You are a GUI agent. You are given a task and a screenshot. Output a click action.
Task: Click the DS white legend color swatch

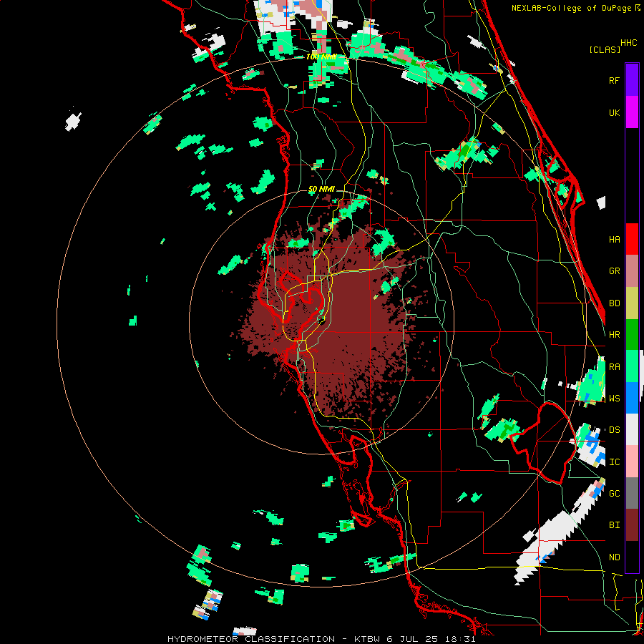coord(632,429)
